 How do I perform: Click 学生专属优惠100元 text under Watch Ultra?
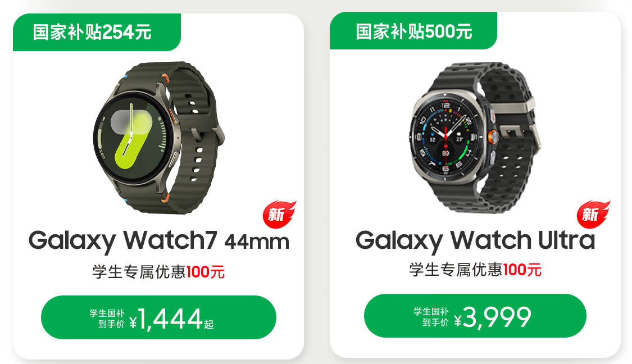(475, 269)
